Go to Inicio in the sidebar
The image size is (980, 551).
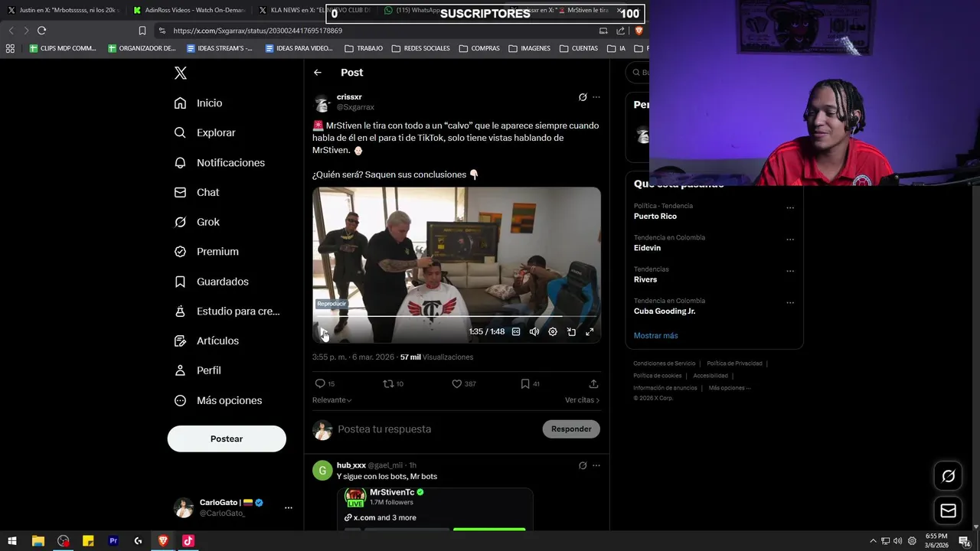[198, 103]
